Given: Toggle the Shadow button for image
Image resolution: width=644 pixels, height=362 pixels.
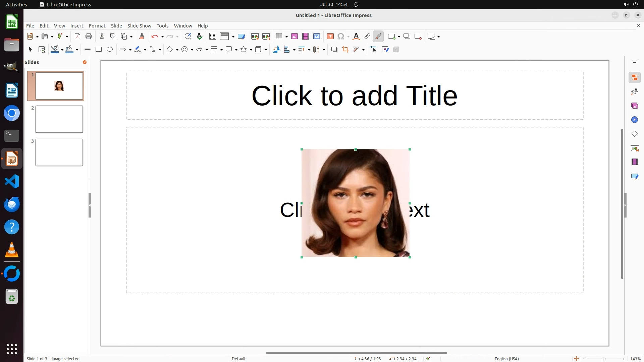Looking at the screenshot, I should [334, 50].
